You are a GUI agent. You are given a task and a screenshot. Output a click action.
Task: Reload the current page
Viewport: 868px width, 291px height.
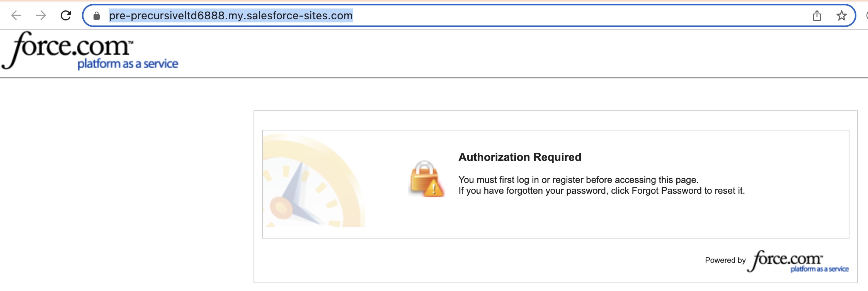pos(65,16)
